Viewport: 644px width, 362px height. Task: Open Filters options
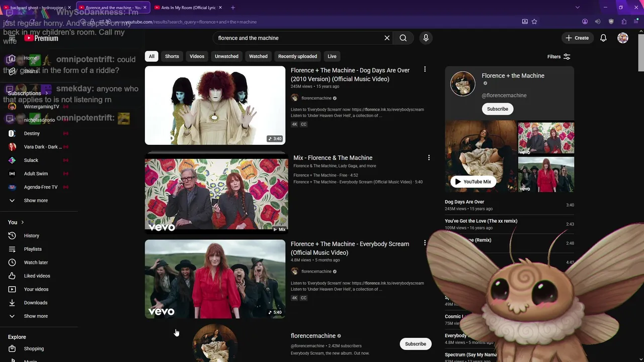[x=558, y=57]
